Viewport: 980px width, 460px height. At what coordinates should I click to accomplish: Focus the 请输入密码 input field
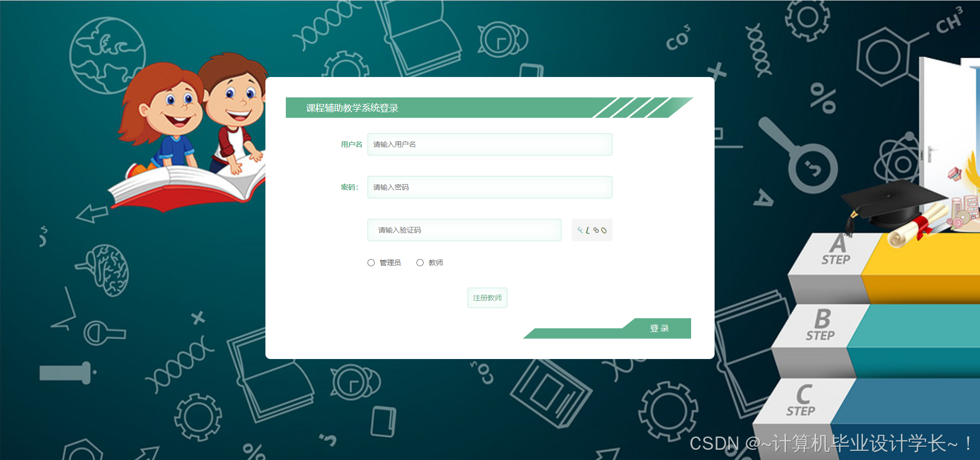click(490, 187)
